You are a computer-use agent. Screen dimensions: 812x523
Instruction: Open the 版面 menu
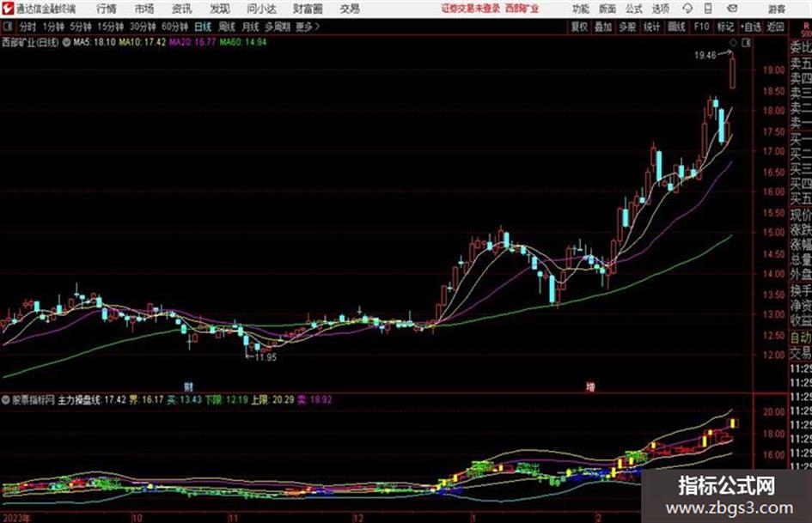coord(607,9)
